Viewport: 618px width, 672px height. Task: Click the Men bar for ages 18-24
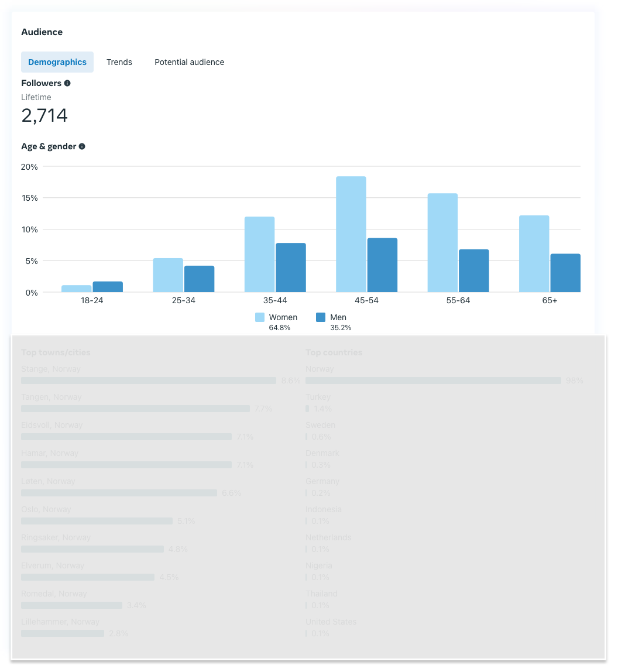[x=108, y=287]
